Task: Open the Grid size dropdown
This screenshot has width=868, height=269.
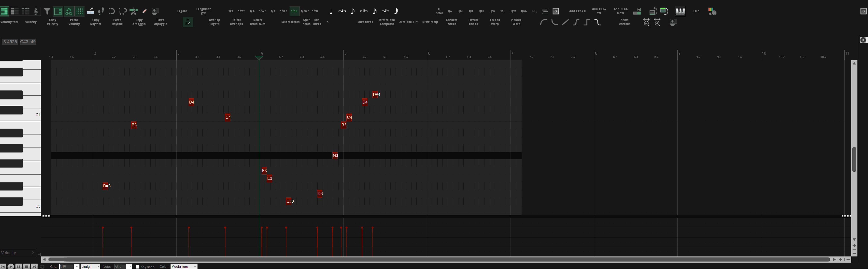Action: coord(76,267)
